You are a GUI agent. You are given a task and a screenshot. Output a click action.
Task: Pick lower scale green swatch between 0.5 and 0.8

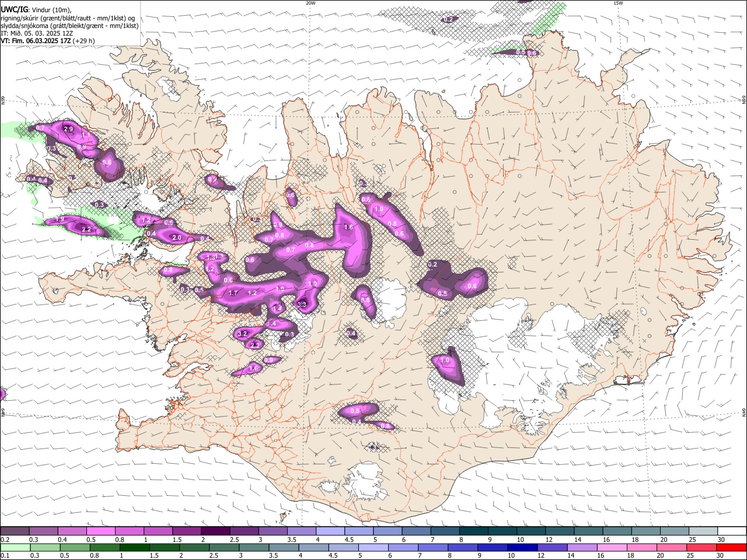(75, 547)
